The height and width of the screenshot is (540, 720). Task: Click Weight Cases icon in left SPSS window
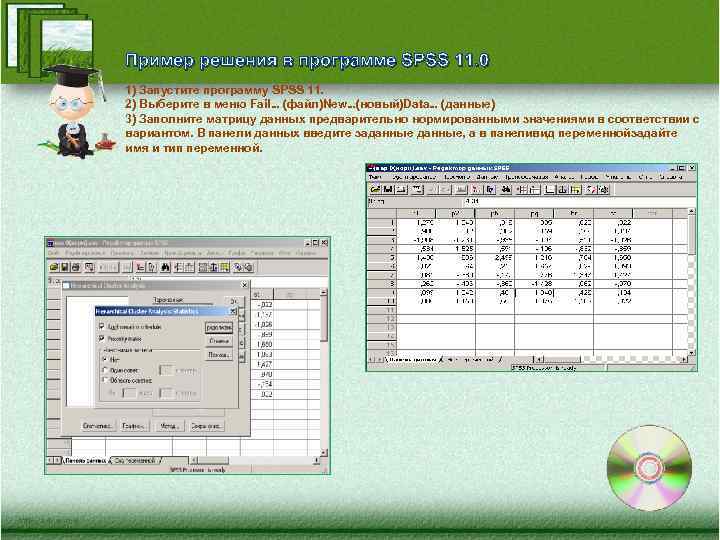214,267
